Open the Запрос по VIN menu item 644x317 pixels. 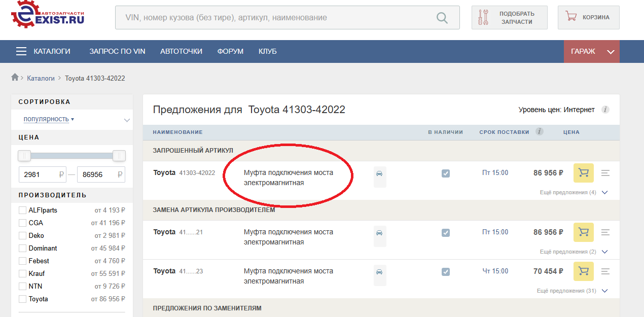(117, 51)
